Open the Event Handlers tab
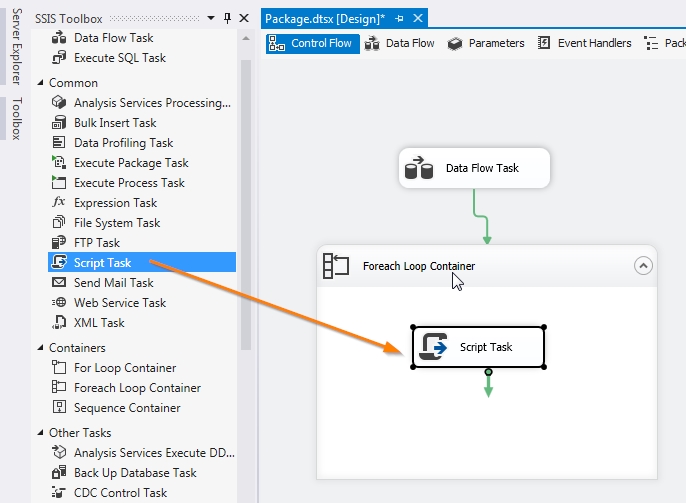The width and height of the screenshot is (686, 503). [x=584, y=44]
